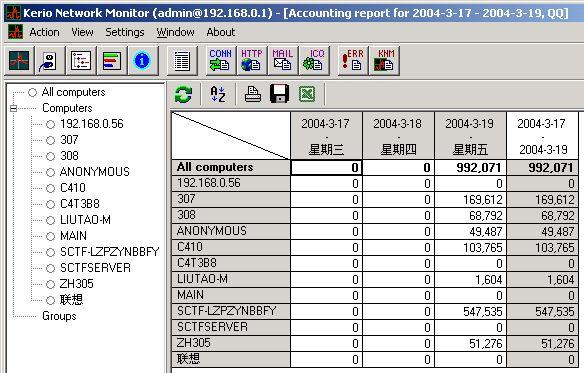Click the 2004-3-19 column header
The image size is (584, 373).
click(470, 136)
